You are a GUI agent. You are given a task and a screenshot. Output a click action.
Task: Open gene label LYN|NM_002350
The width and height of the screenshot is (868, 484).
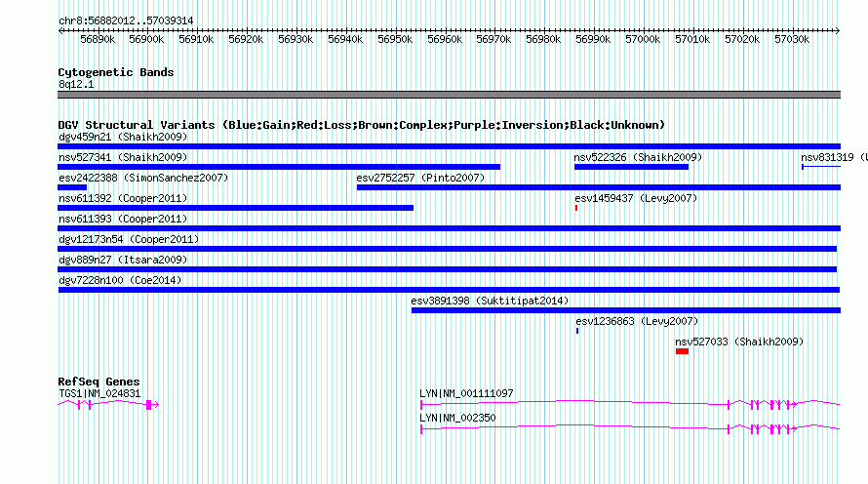457,418
